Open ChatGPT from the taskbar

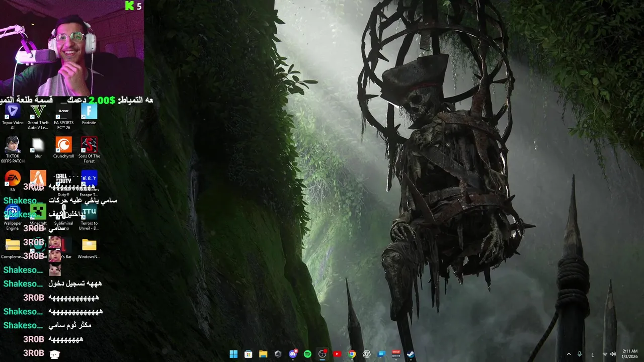[x=367, y=354]
